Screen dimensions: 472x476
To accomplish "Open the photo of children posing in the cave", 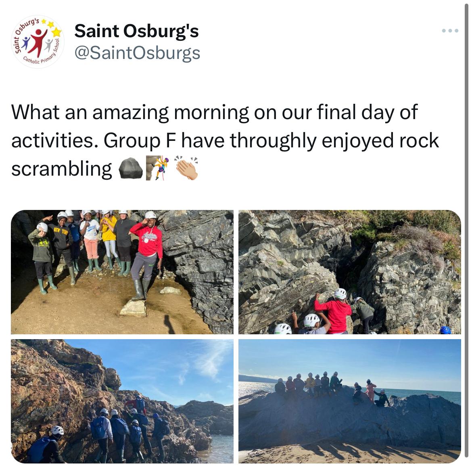I will [x=122, y=272].
